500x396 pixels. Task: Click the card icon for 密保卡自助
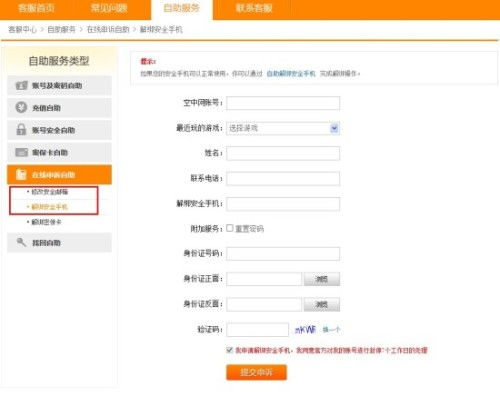[22, 152]
